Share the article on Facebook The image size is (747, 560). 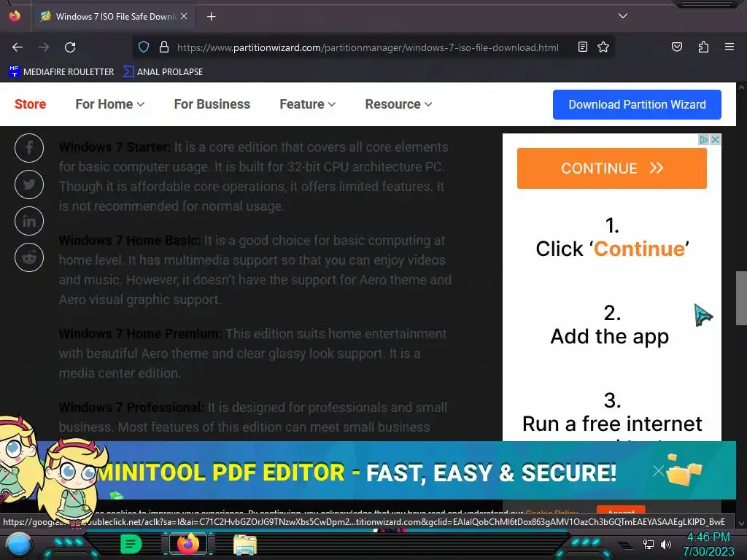coord(29,148)
